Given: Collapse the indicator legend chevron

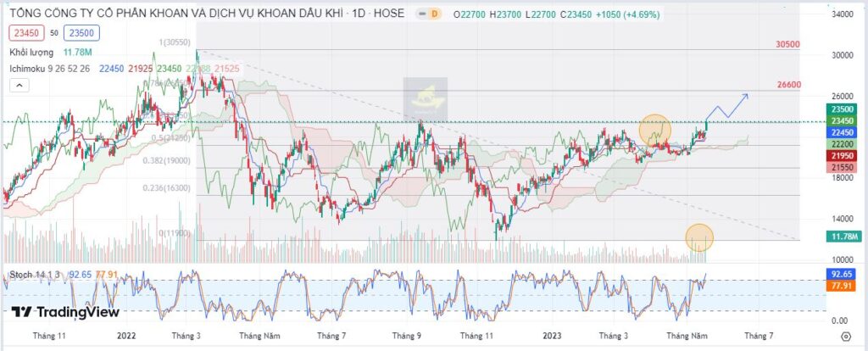Looking at the screenshot, I should (x=19, y=86).
